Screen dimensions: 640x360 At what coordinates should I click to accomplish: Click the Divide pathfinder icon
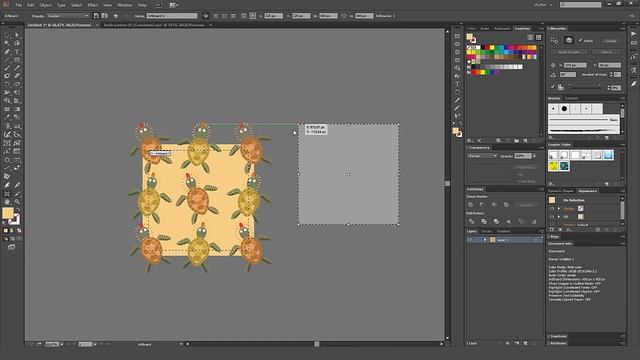[x=471, y=221]
